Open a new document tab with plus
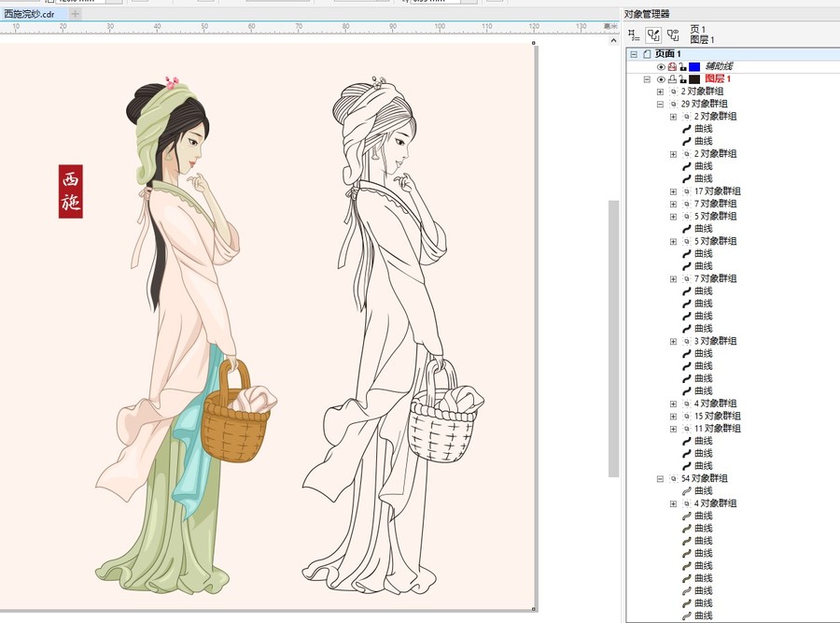Image resolution: width=840 pixels, height=623 pixels. [x=76, y=14]
